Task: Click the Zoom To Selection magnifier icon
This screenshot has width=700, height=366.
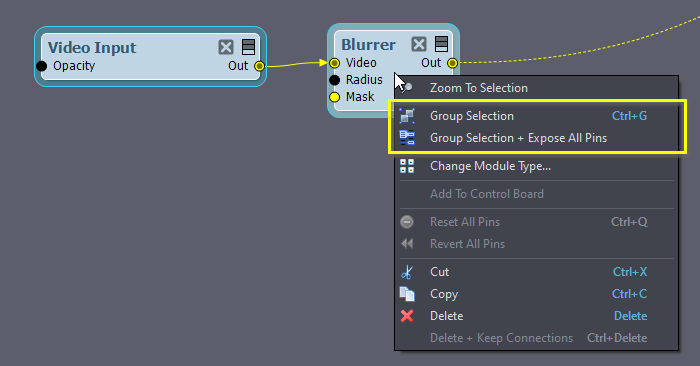Action: click(407, 87)
